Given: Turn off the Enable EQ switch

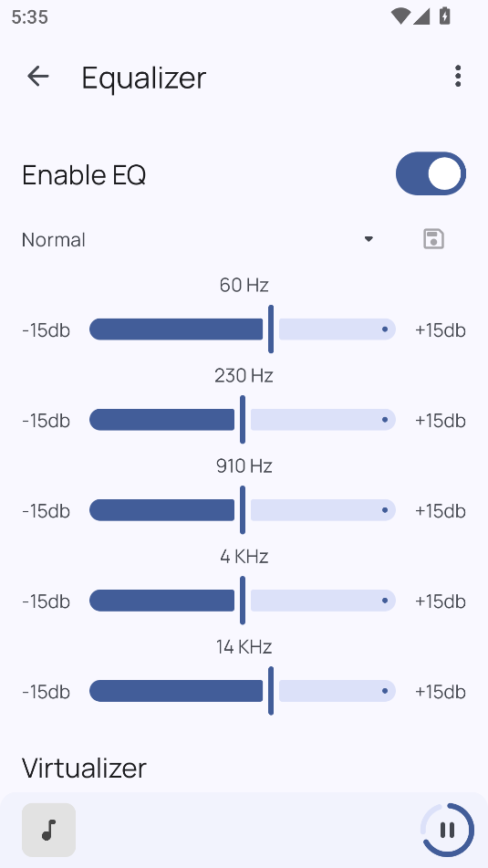Looking at the screenshot, I should pyautogui.click(x=431, y=173).
